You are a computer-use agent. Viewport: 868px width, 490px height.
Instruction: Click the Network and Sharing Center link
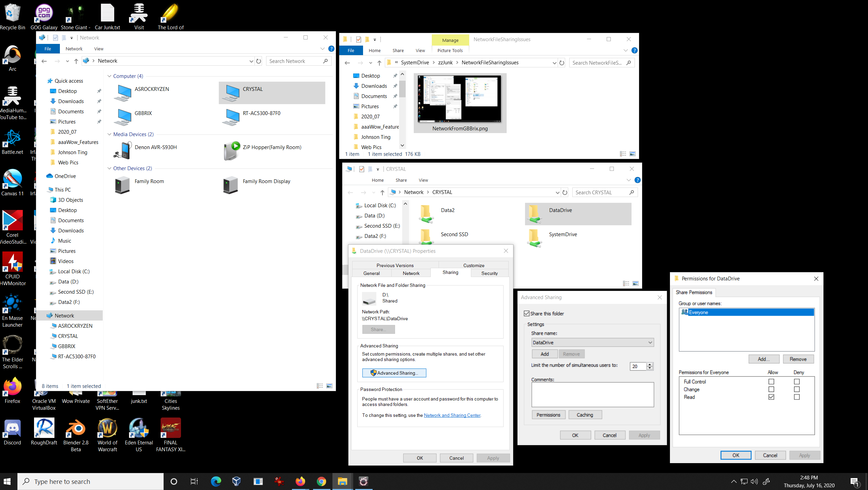tap(452, 415)
